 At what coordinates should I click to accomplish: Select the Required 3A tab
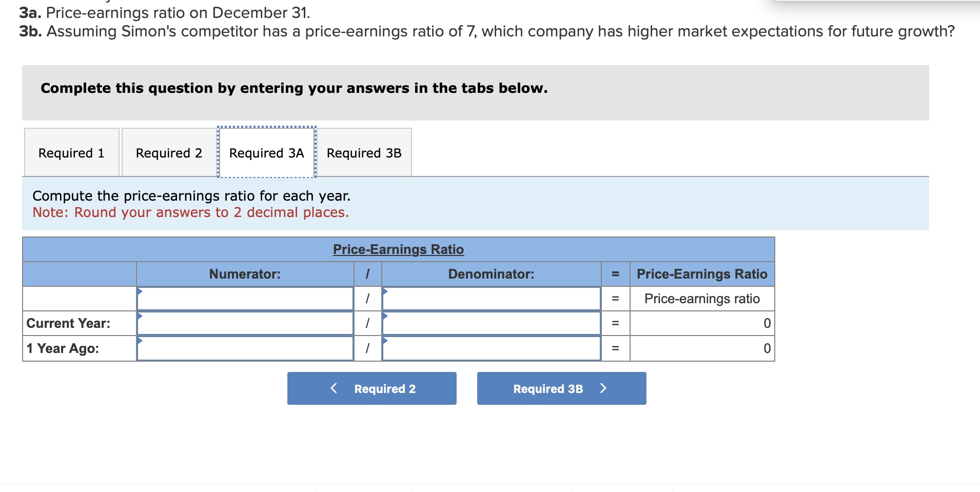[266, 152]
